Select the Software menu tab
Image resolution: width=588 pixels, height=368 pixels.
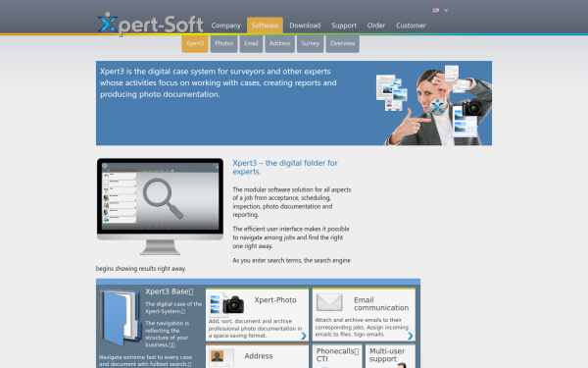click(x=265, y=26)
